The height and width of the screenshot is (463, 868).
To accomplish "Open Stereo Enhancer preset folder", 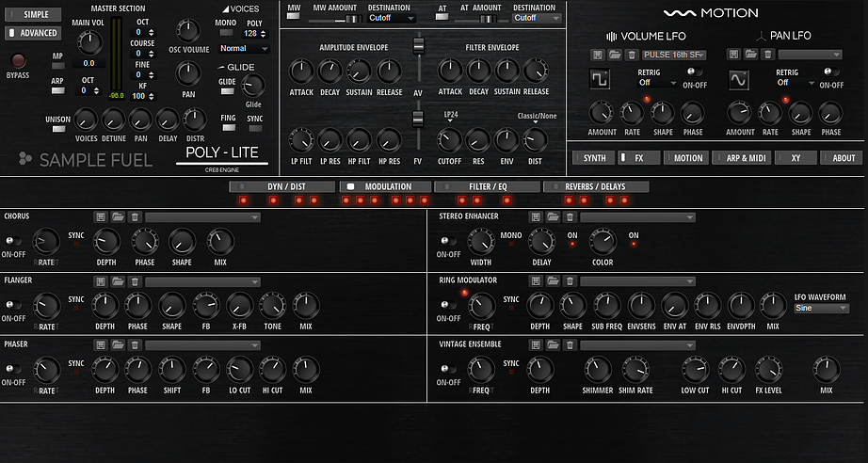I will pyautogui.click(x=553, y=217).
